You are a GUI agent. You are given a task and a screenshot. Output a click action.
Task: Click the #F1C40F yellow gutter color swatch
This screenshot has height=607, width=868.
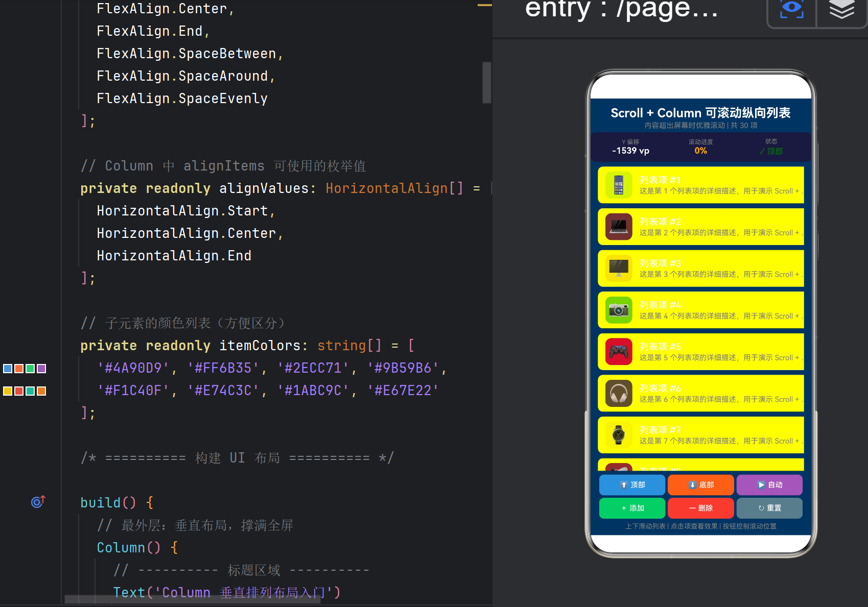8,391
